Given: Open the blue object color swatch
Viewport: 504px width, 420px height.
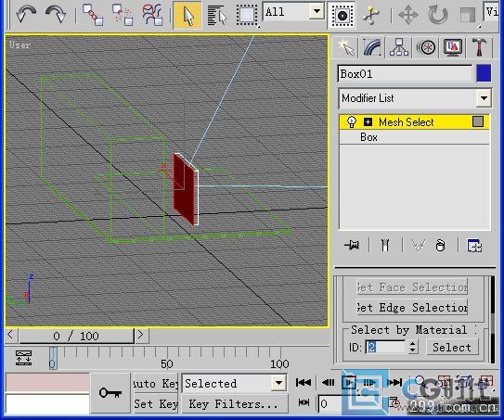Looking at the screenshot, I should tap(484, 73).
